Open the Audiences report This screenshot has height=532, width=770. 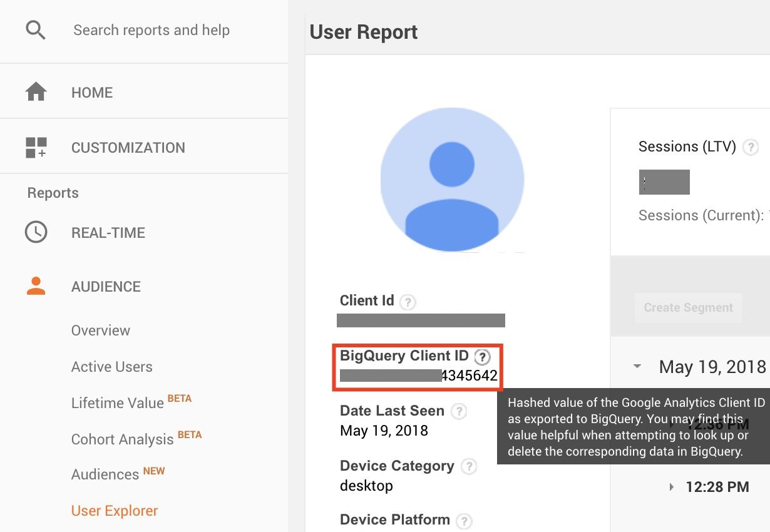tap(105, 474)
